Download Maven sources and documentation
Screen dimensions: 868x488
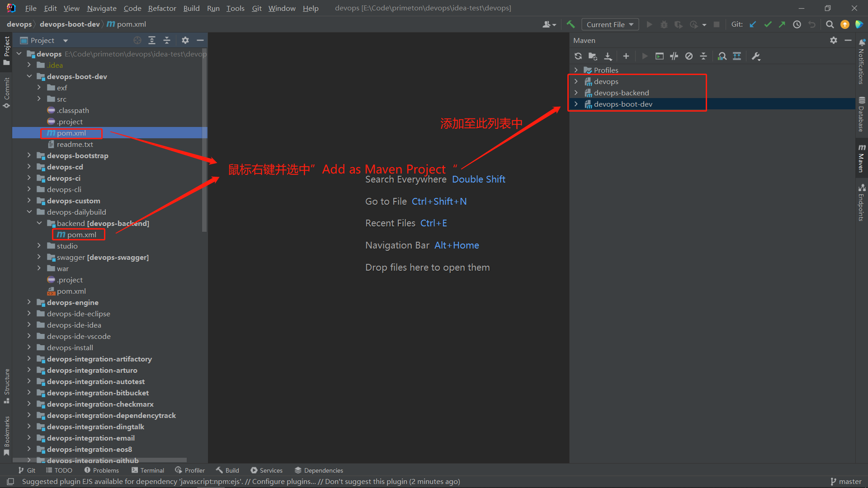[608, 56]
